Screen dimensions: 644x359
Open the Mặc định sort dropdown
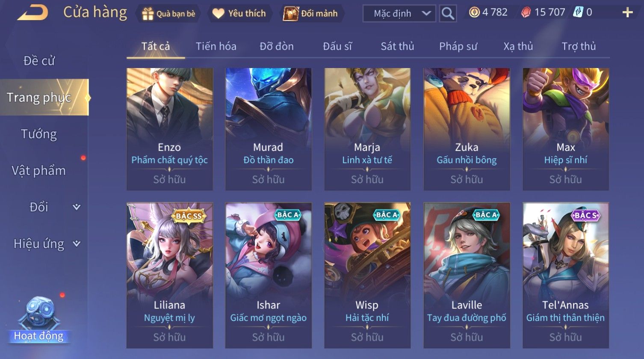[399, 13]
